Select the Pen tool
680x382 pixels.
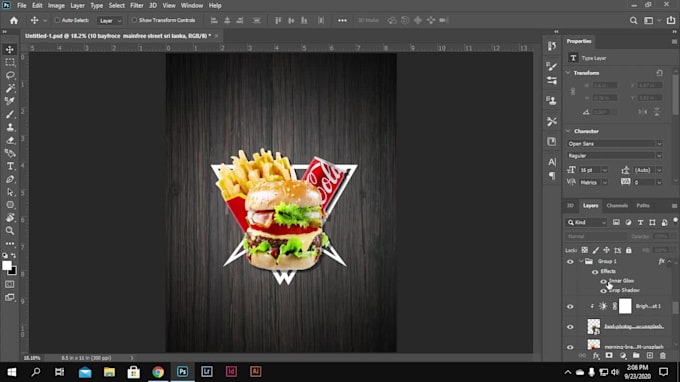[x=10, y=179]
